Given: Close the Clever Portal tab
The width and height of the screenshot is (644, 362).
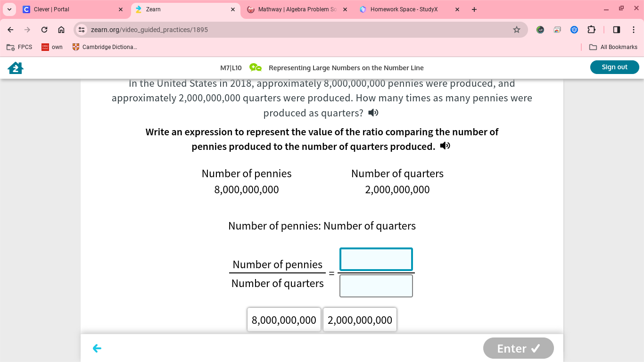Looking at the screenshot, I should (x=121, y=9).
